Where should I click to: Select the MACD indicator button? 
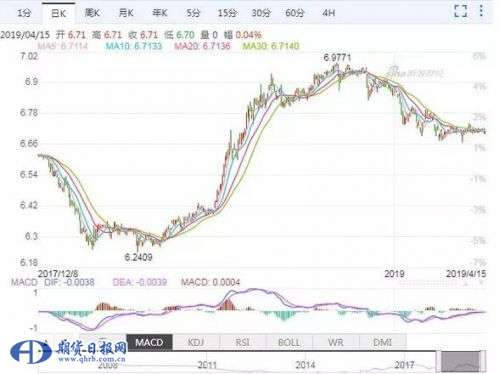(149, 342)
